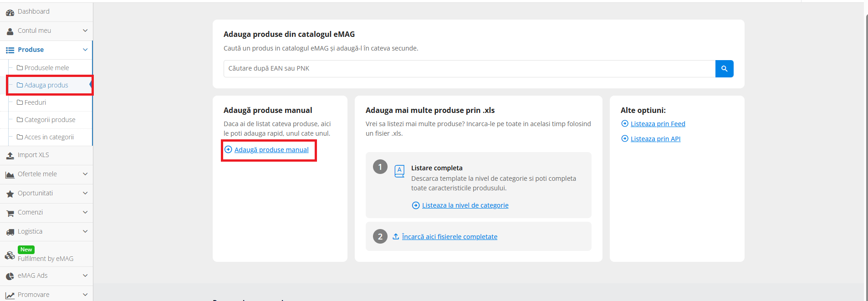The width and height of the screenshot is (868, 301).
Task: Click the Logistica truck icon
Action: (10, 232)
